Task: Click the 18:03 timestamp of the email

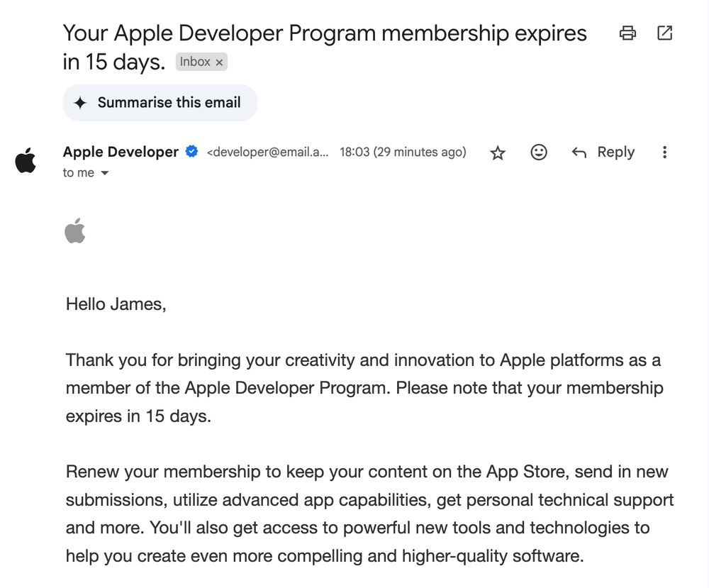Action: (x=403, y=152)
